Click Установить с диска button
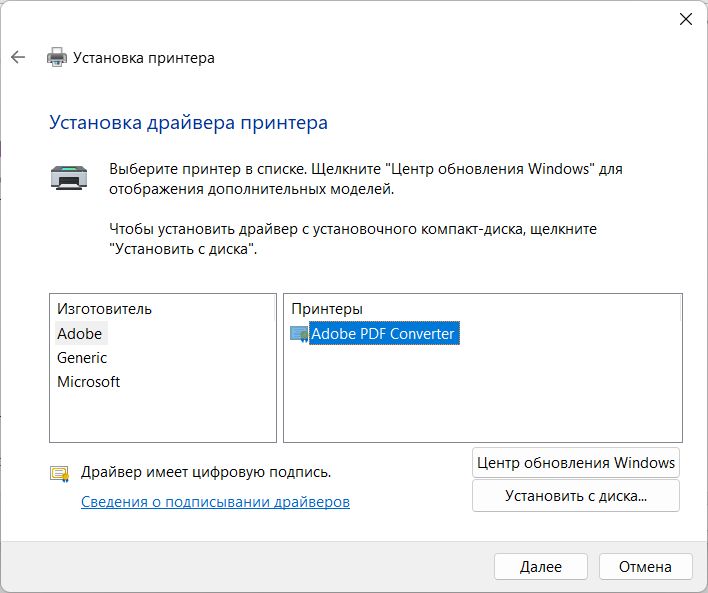The height and width of the screenshot is (593, 708). (x=576, y=495)
